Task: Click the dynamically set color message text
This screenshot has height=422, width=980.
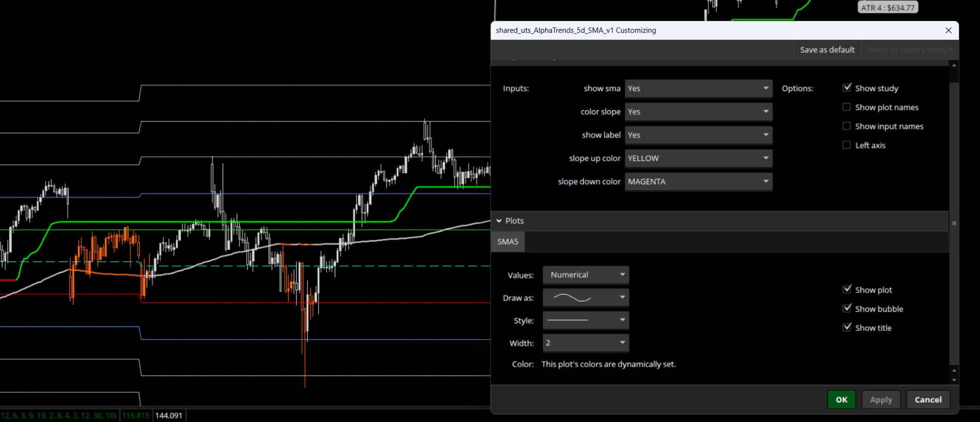Action: 609,364
